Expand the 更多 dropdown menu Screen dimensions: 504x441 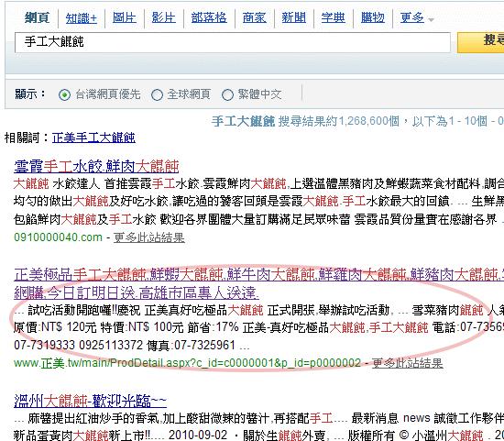[417, 17]
